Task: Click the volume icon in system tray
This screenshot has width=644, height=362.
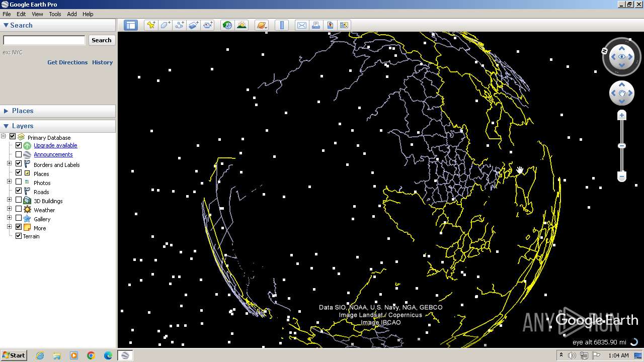Action: (x=572, y=355)
